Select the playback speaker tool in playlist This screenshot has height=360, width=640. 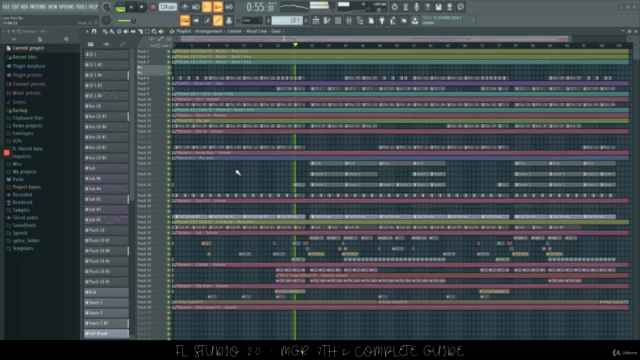161,31
